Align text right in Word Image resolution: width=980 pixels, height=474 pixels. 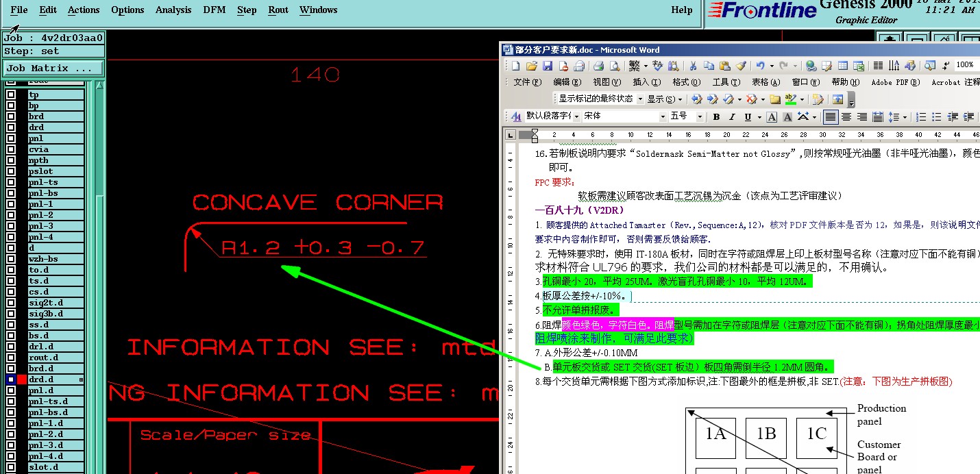tap(862, 116)
